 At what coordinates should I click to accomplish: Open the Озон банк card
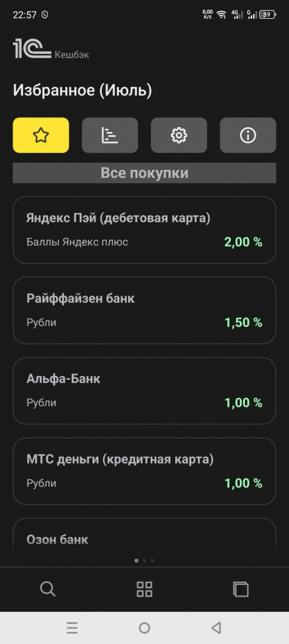(x=144, y=534)
